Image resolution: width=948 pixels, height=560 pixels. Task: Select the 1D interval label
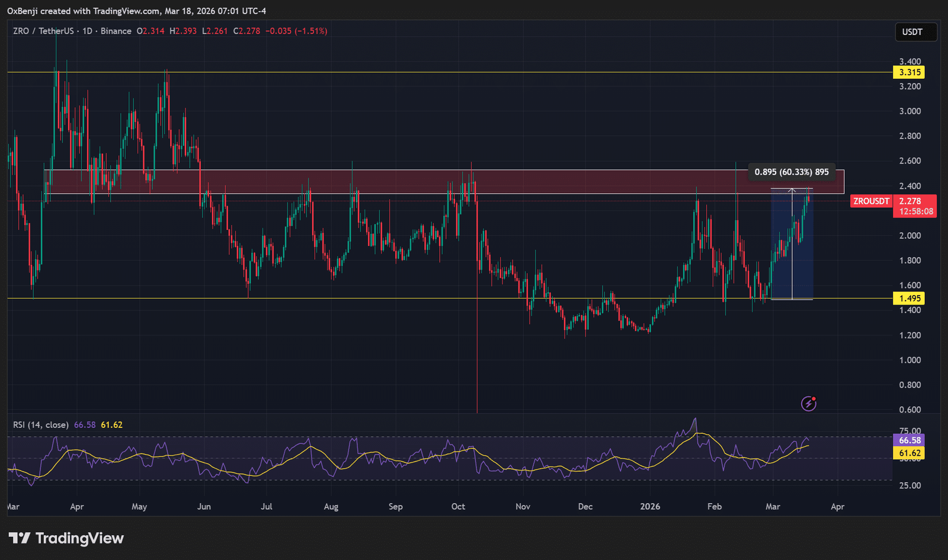point(87,31)
